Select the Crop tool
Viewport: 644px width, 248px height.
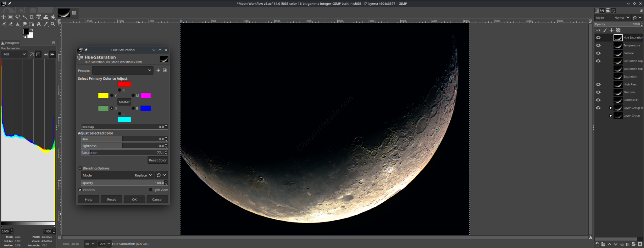pyautogui.click(x=31, y=17)
